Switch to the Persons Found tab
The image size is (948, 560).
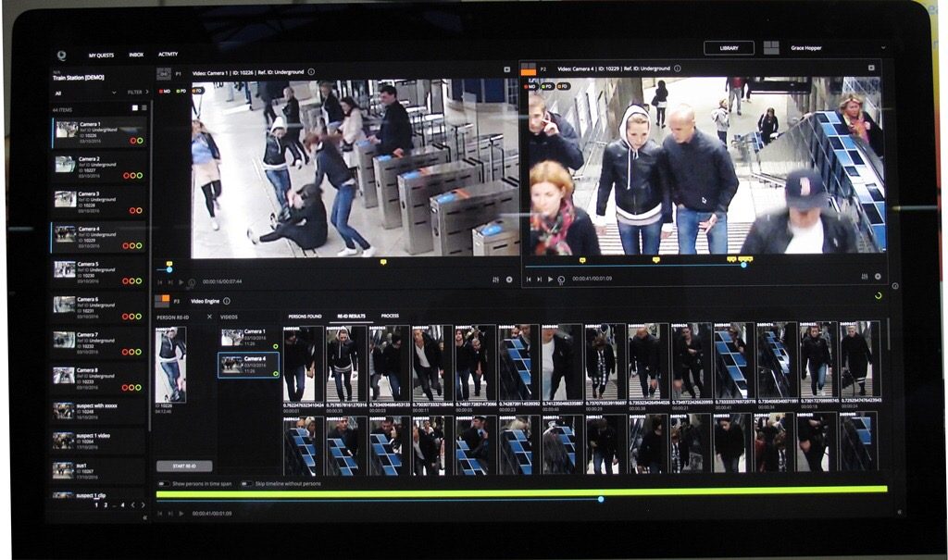pyautogui.click(x=305, y=316)
